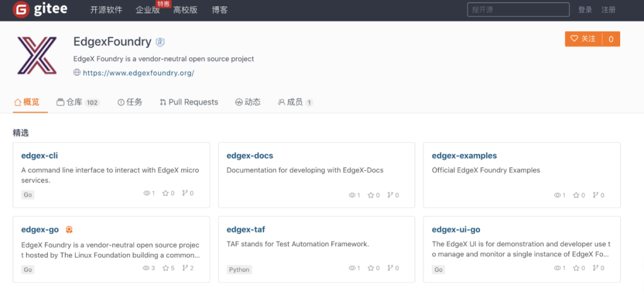Open the 开源软件 menu in header
Image resolution: width=644 pixels, height=295 pixels.
click(x=106, y=10)
